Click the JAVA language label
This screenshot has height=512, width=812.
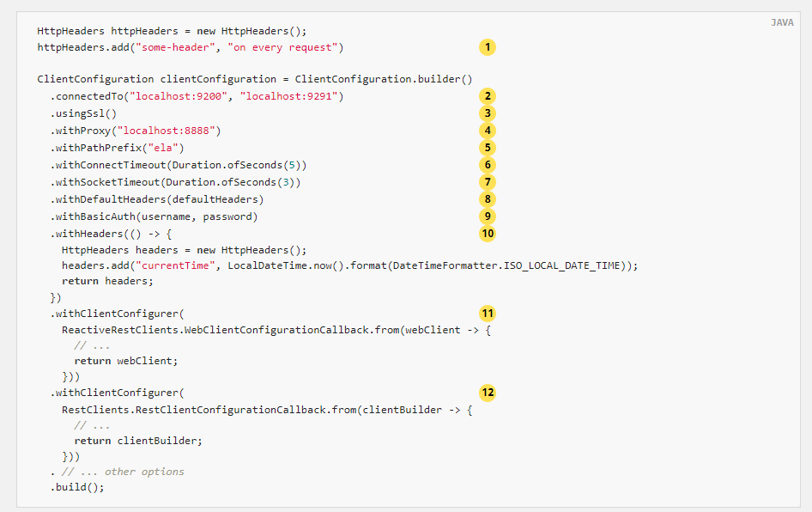(782, 22)
